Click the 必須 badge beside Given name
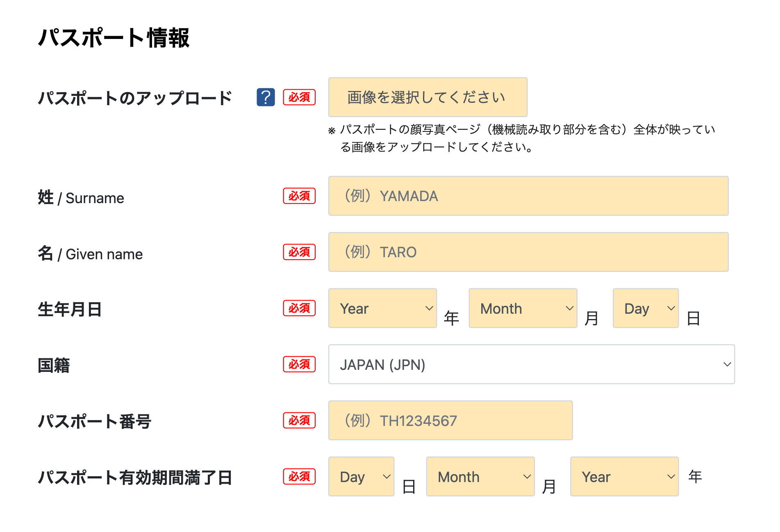This screenshot has height=532, width=780. pyautogui.click(x=299, y=252)
